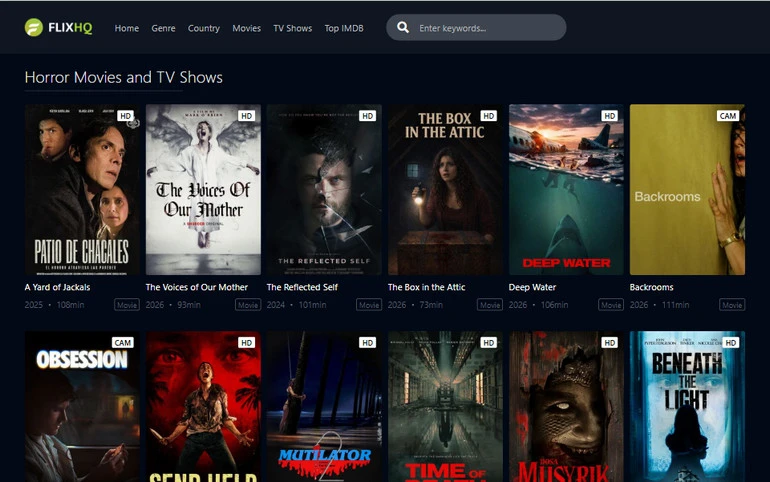The width and height of the screenshot is (770, 482).
Task: Click the 2026 • 106min text
Action: 538,305
